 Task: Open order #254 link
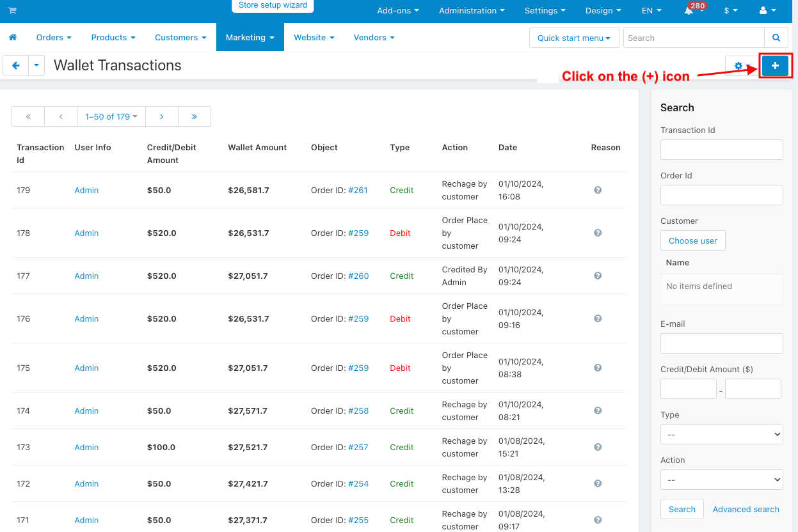point(358,483)
